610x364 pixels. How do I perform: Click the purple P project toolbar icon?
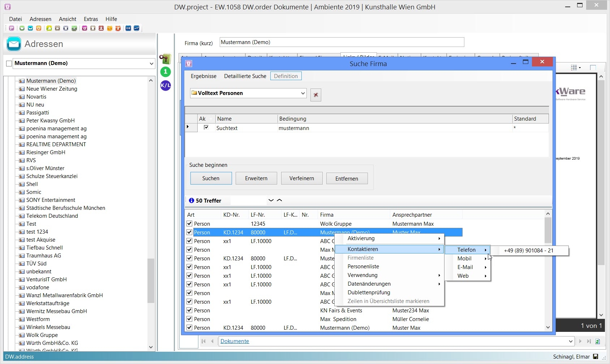[12, 28]
